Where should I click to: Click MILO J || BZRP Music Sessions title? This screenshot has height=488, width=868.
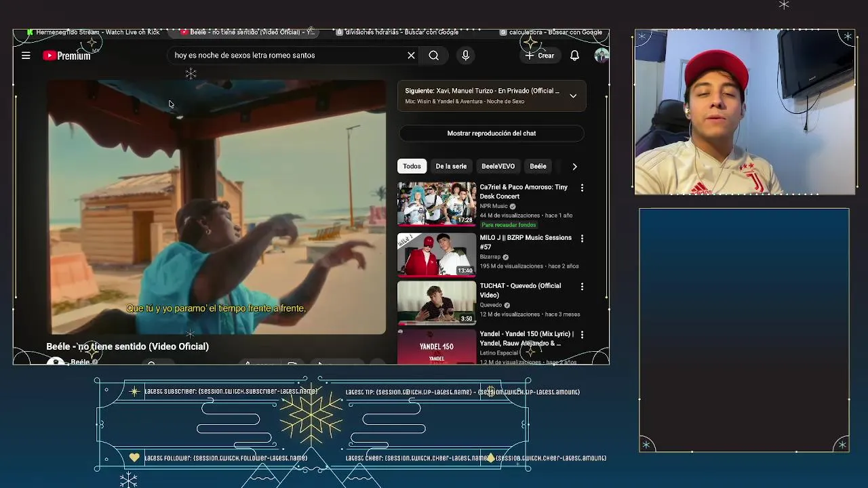tap(526, 243)
